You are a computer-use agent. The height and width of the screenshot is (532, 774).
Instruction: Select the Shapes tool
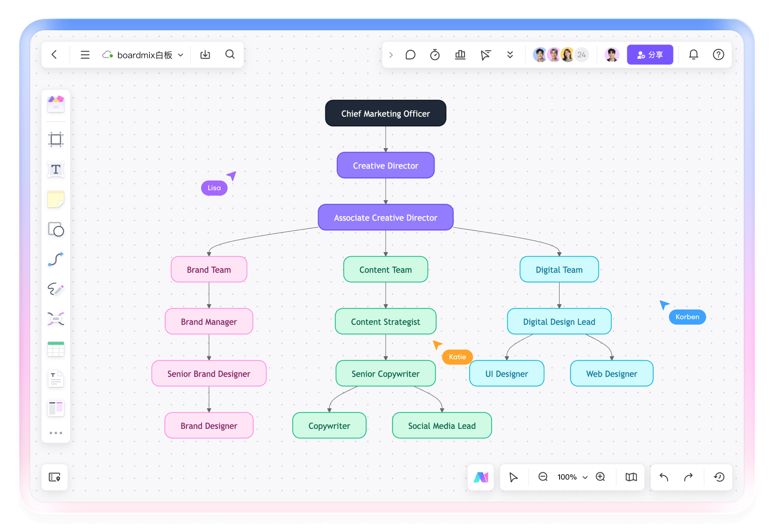tap(56, 230)
